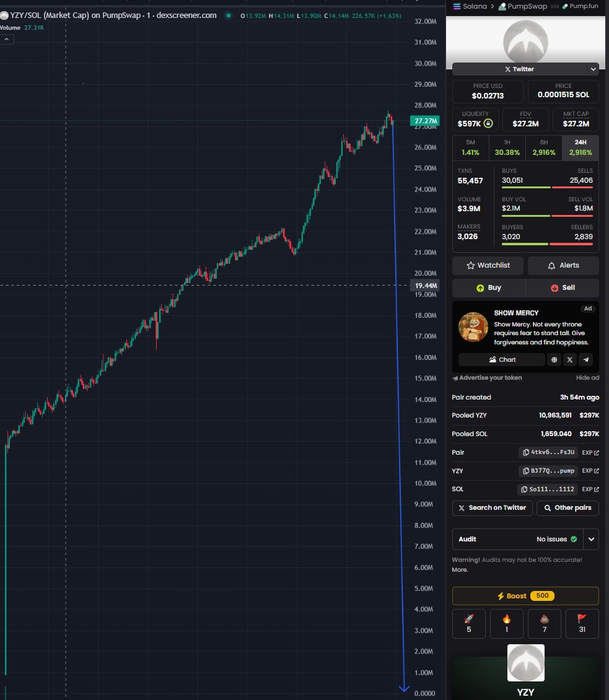Click Other pairs button
Screen dimensions: 609x700
(x=567, y=508)
